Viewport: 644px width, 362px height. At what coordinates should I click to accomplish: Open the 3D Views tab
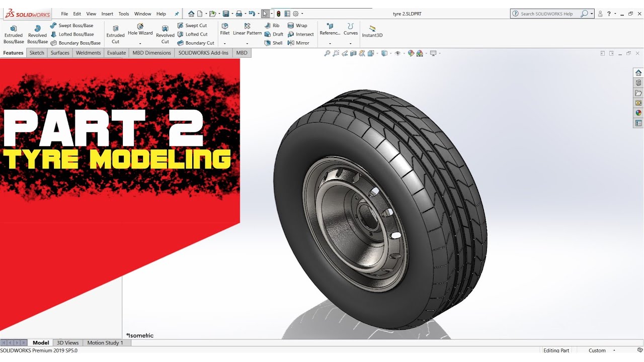coord(67,343)
